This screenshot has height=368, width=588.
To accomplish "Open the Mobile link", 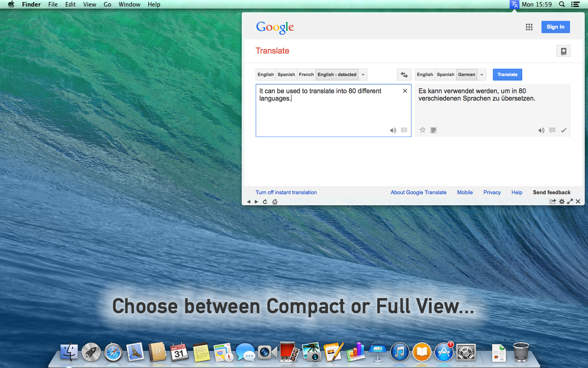I will (x=465, y=192).
